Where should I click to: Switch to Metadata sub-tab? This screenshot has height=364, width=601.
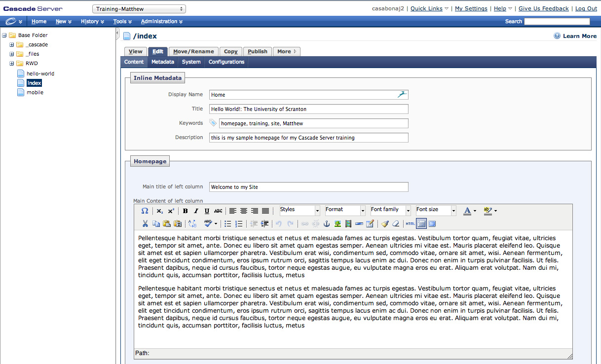(x=163, y=62)
